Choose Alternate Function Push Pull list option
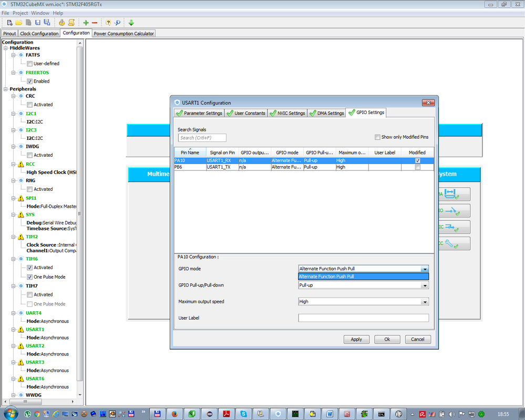 364,276
